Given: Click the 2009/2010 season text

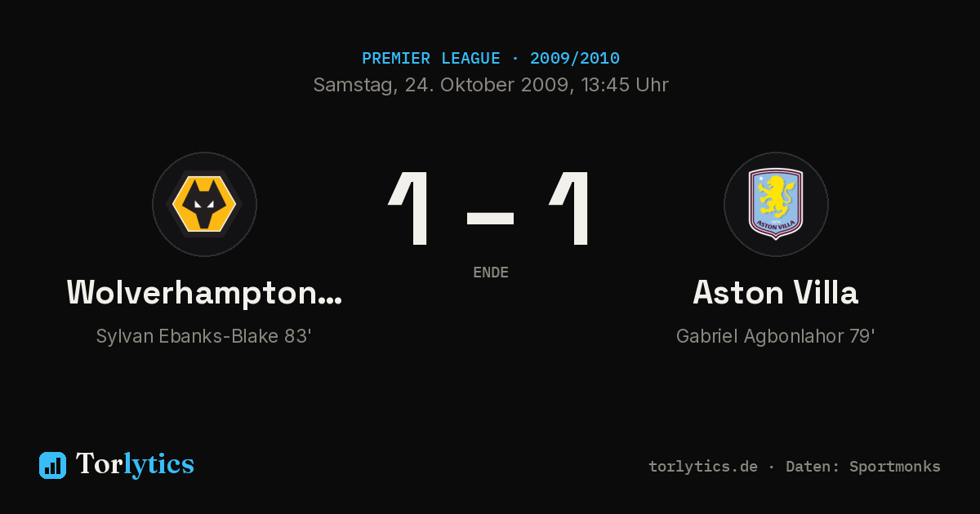Looking at the screenshot, I should (x=575, y=59).
